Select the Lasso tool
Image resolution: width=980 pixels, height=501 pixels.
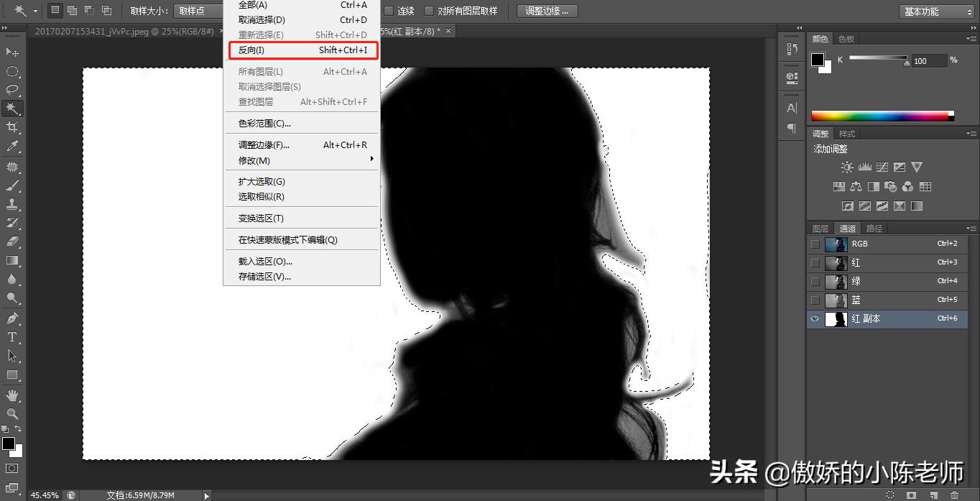point(10,89)
